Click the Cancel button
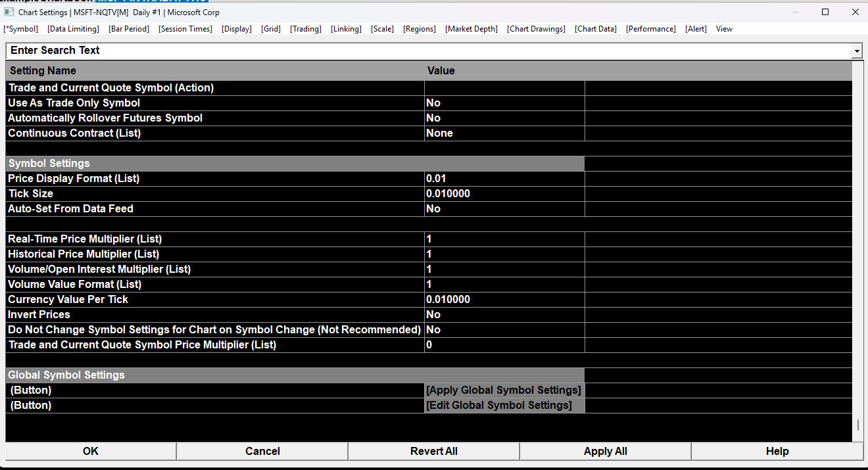This screenshot has height=470, width=868. pos(262,451)
